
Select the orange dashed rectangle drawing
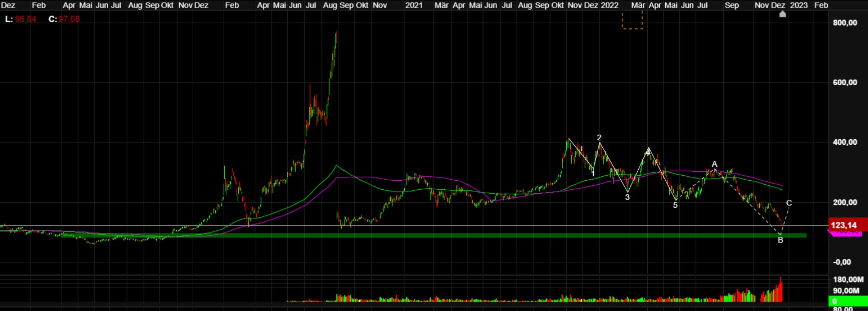pos(632,20)
